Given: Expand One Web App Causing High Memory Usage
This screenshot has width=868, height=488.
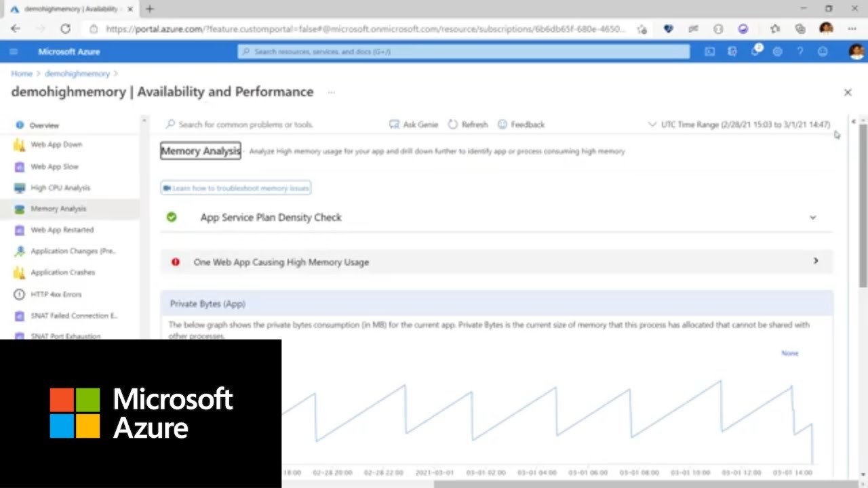Looking at the screenshot, I should (x=816, y=261).
